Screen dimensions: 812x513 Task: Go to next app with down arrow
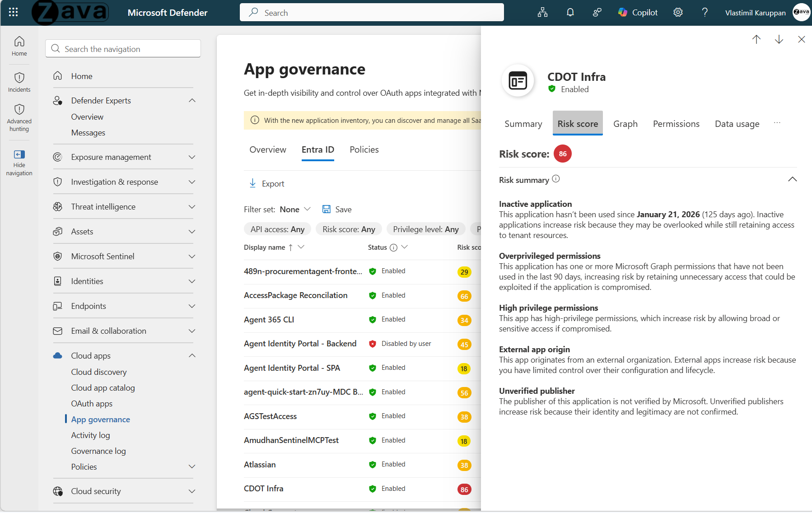click(x=779, y=40)
